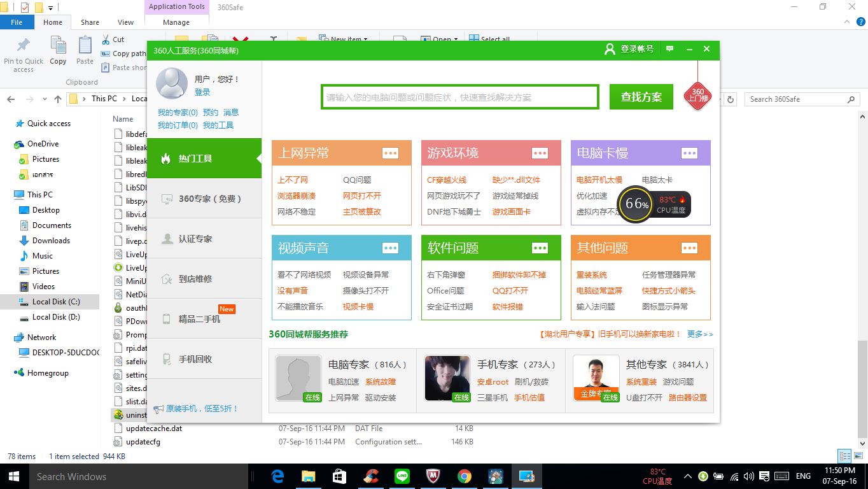868x489 pixels.
Task: Open Google Chrome from taskbar
Action: click(465, 476)
